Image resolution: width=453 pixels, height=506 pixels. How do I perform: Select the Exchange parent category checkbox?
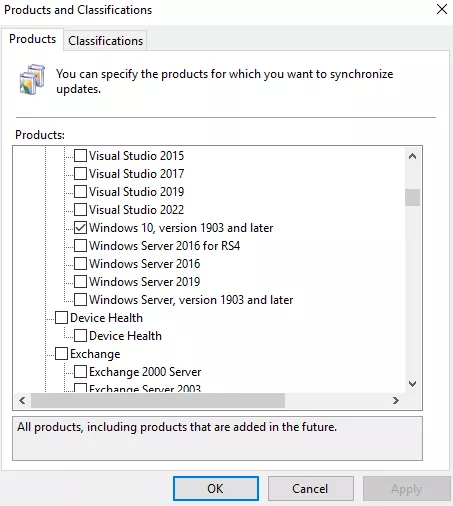tap(62, 354)
